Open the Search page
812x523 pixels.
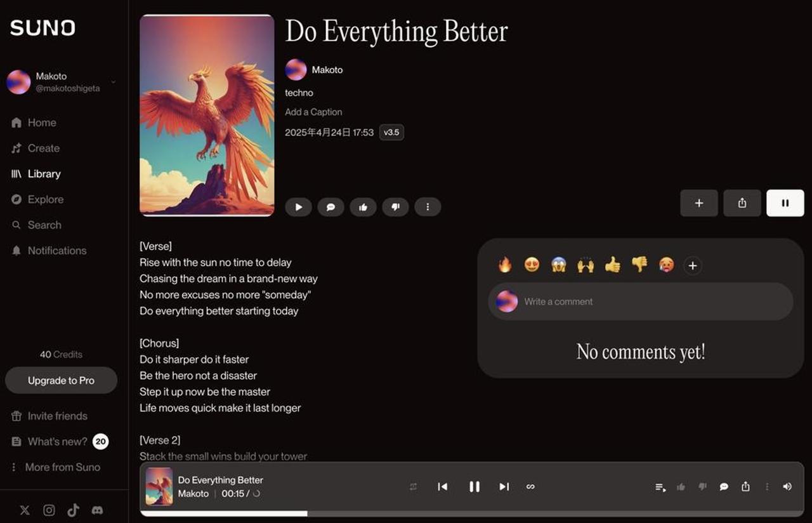44,225
